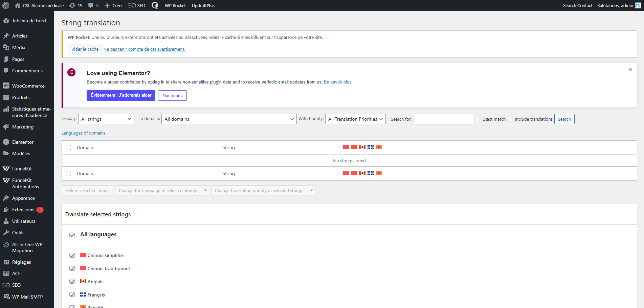Click the Search for text field
This screenshot has height=308, width=644.
tap(443, 119)
